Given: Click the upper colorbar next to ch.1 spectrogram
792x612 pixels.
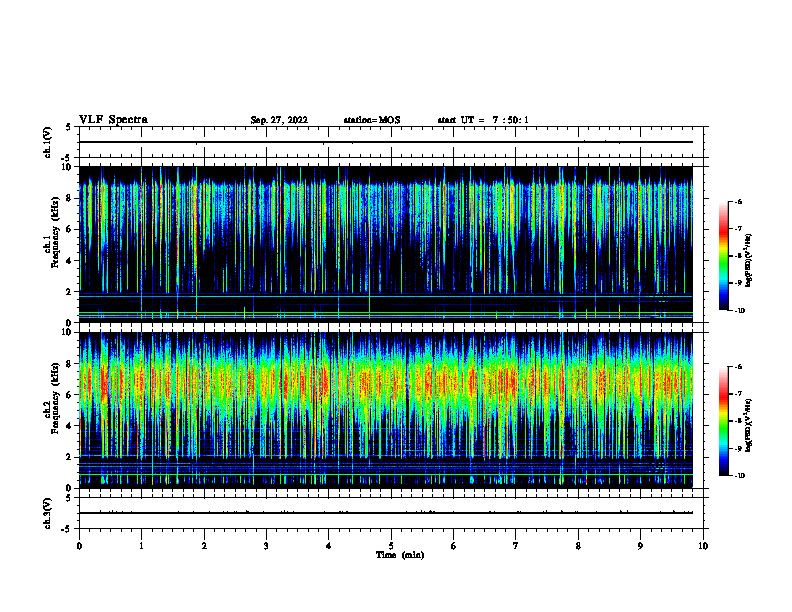Looking at the screenshot, I should point(724,256).
